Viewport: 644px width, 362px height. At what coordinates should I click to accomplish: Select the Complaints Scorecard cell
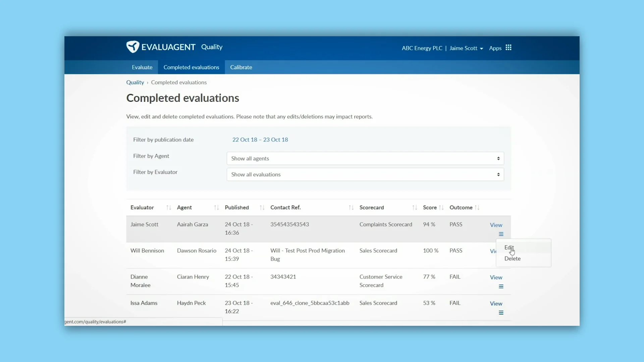click(x=386, y=225)
